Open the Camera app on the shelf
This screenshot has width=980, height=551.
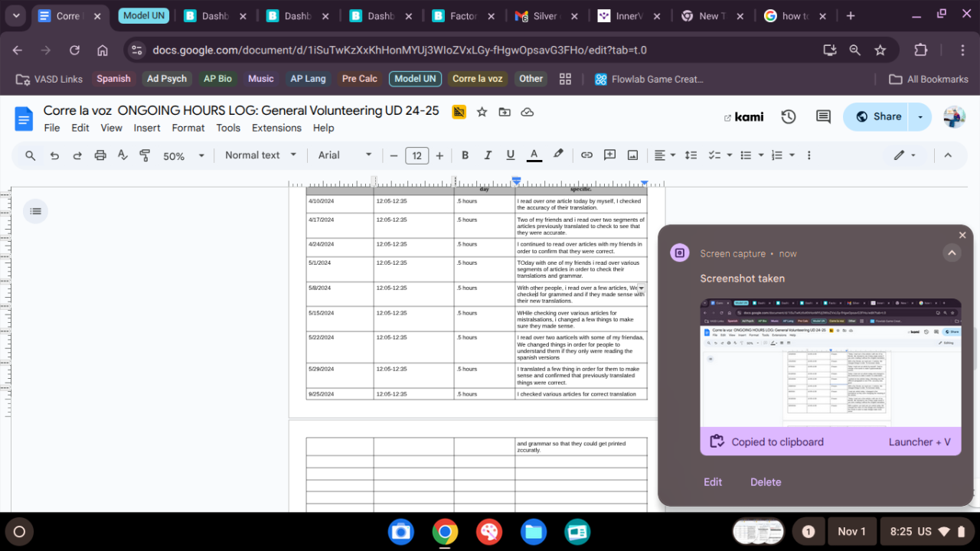[x=400, y=532]
